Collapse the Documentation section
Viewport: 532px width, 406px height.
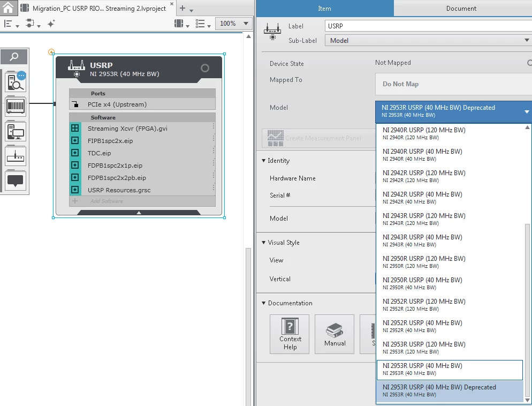[x=264, y=303]
